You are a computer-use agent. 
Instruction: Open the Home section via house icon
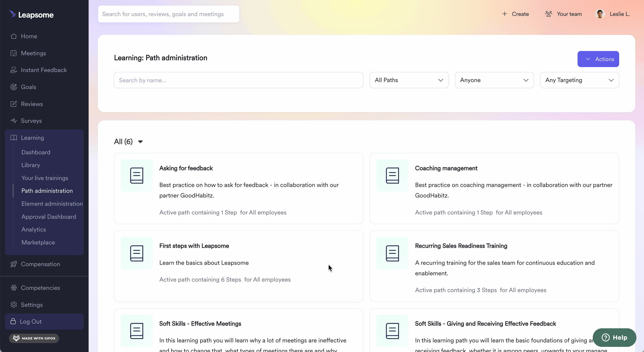[14, 36]
